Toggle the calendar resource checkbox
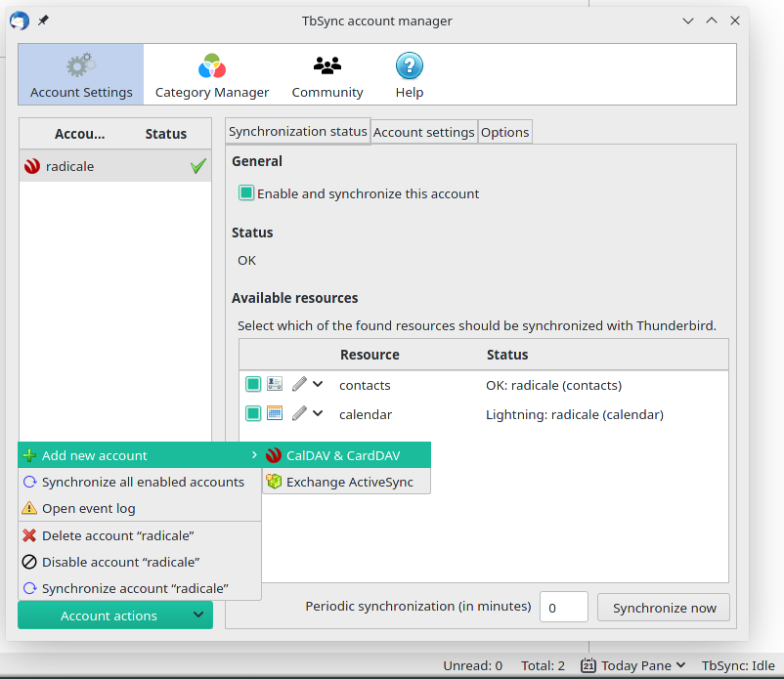 click(253, 413)
